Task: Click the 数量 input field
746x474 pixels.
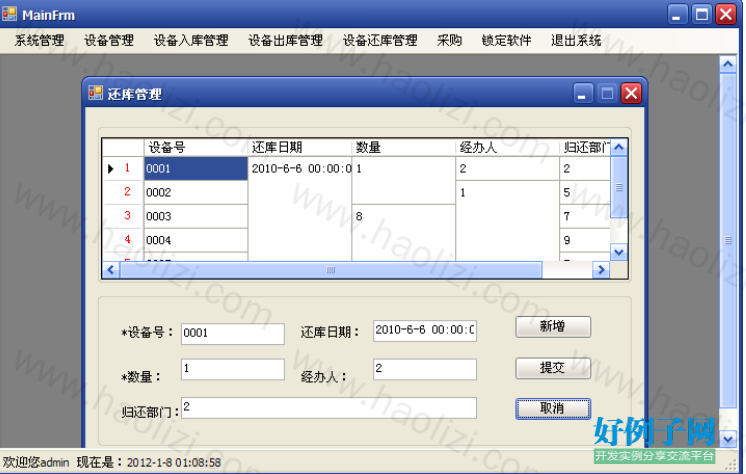Action: coord(233,369)
